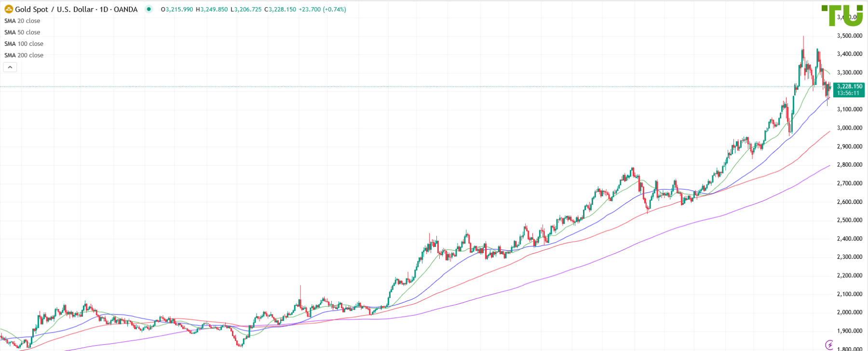Image resolution: width=868 pixels, height=351 pixels.
Task: Click the change value +23.700 (+0.74%)
Action: pos(323,9)
